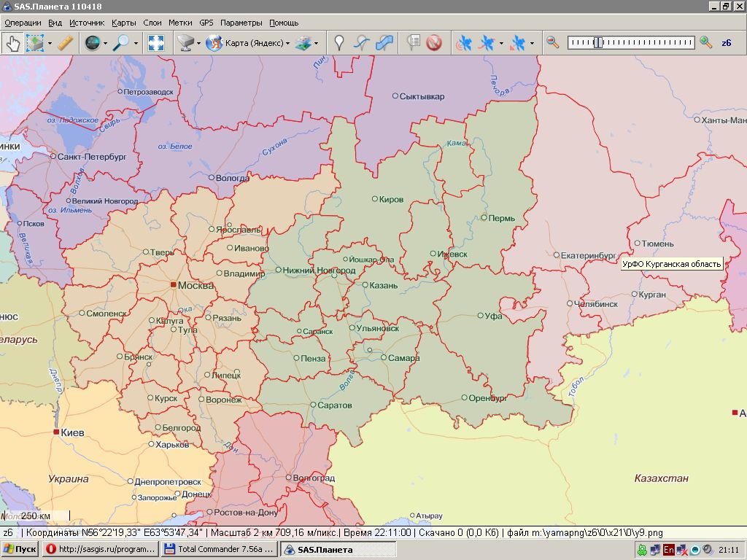Open the Метки menu
This screenshot has height=560, width=747.
coord(180,23)
